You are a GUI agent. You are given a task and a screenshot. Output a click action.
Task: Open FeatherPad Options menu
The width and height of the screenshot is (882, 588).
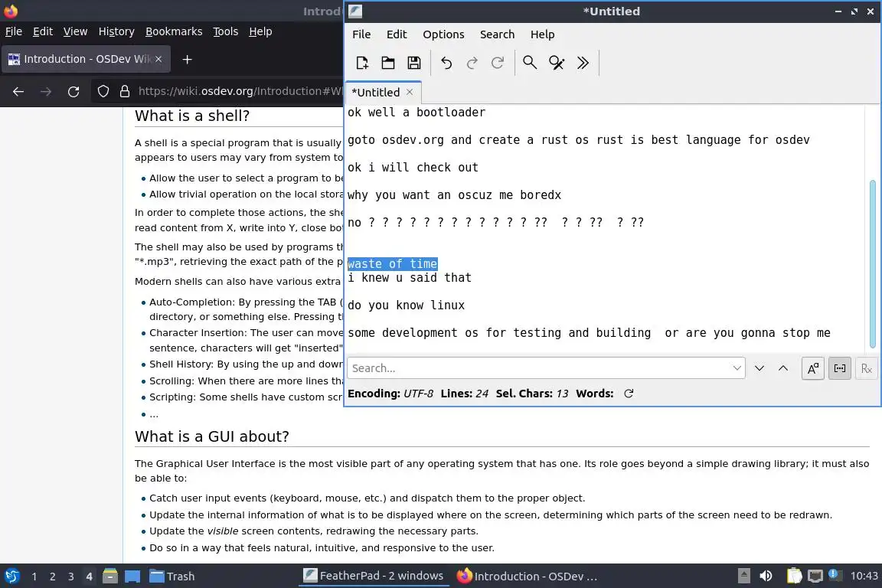[x=443, y=34]
